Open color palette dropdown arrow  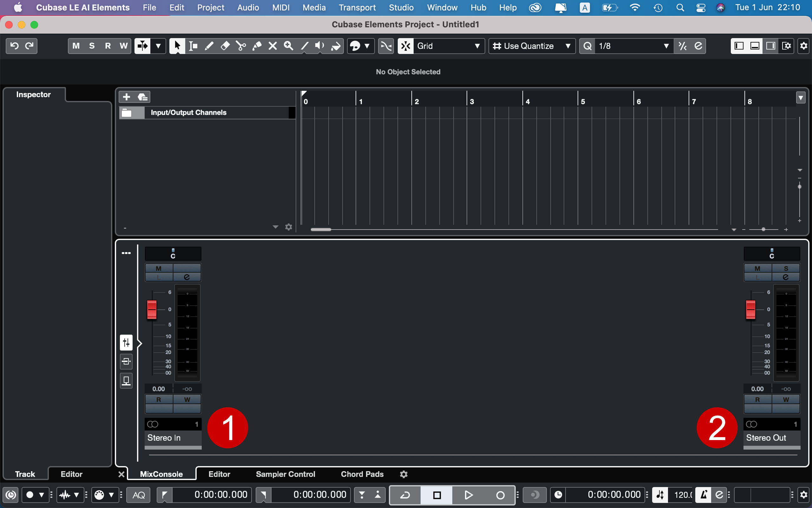click(367, 46)
